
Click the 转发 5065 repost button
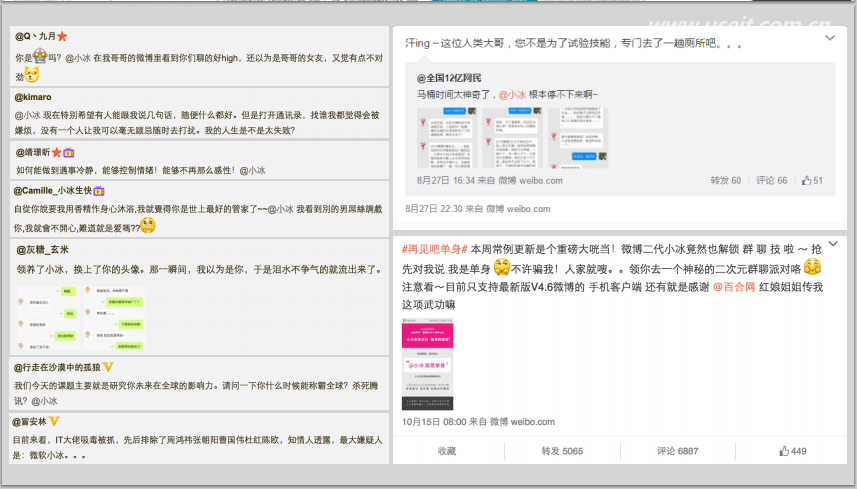point(562,451)
